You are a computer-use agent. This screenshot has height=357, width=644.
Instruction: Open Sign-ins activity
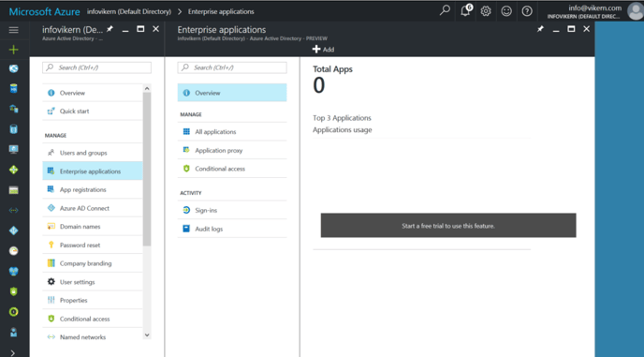point(232,210)
